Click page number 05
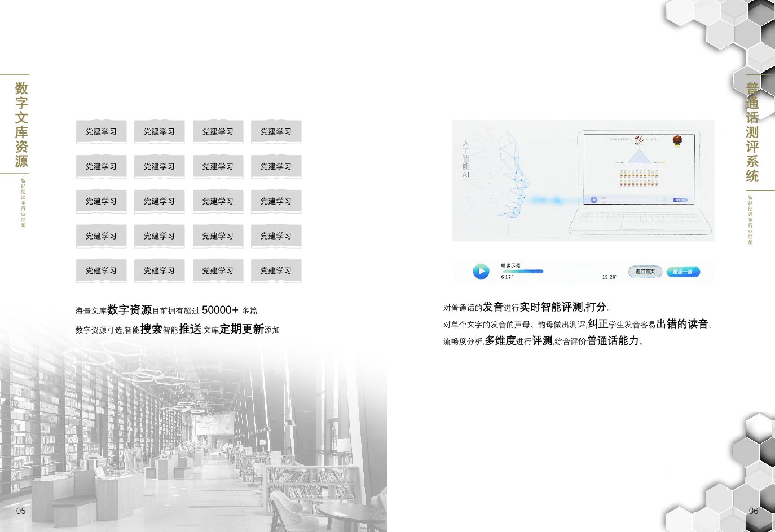The image size is (775, 532). [x=21, y=511]
